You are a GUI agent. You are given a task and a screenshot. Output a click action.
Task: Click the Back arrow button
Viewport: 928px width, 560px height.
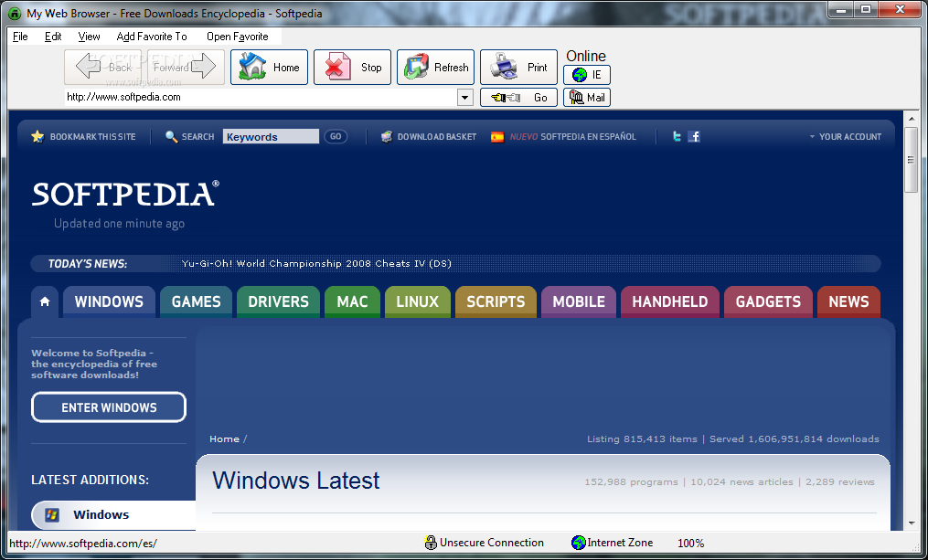(103, 67)
